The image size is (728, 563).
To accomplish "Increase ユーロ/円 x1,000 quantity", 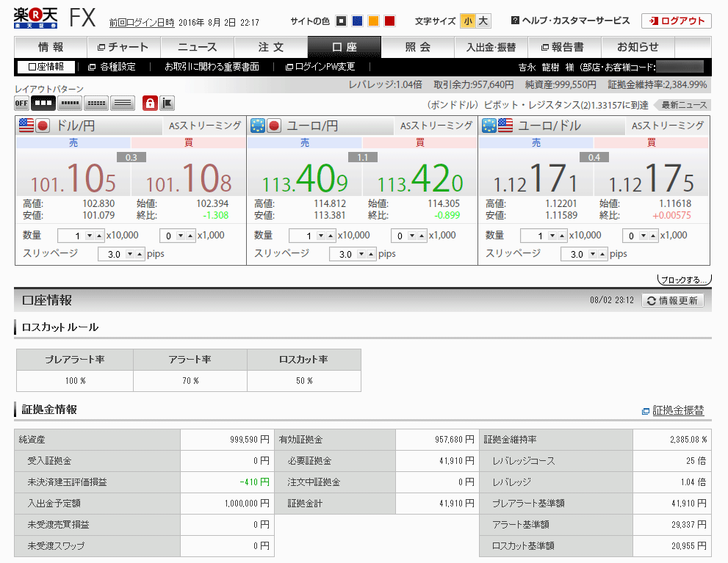I will [x=422, y=236].
